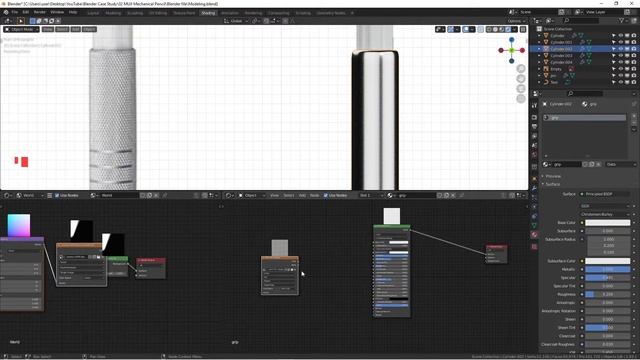The image size is (640, 360).
Task: Switch to material preview shading
Action: point(502,29)
